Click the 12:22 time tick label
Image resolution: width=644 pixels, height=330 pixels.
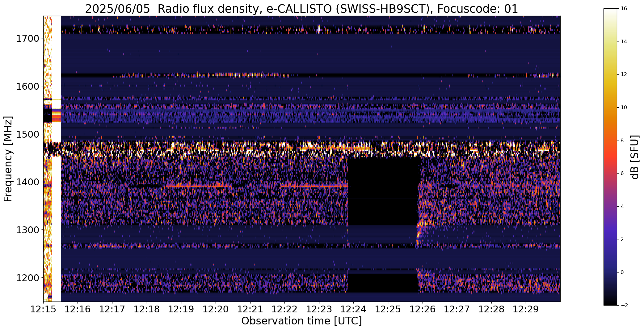(x=285, y=309)
